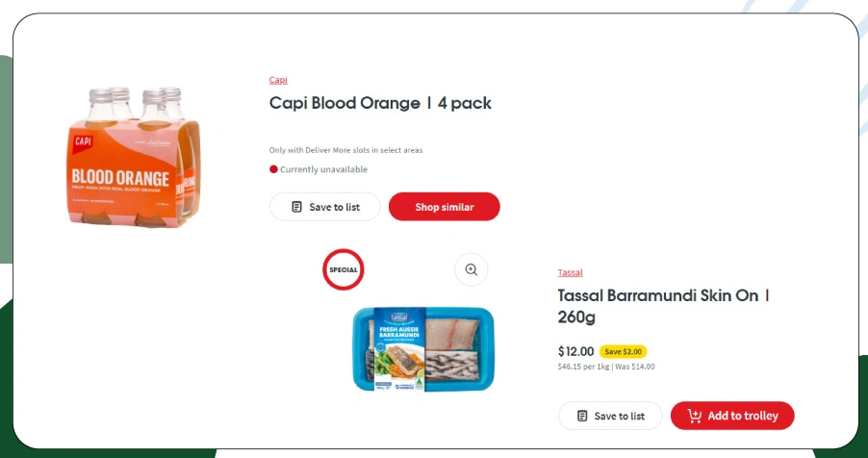Click the Deliver More slots notice
868x458 pixels.
[345, 150]
